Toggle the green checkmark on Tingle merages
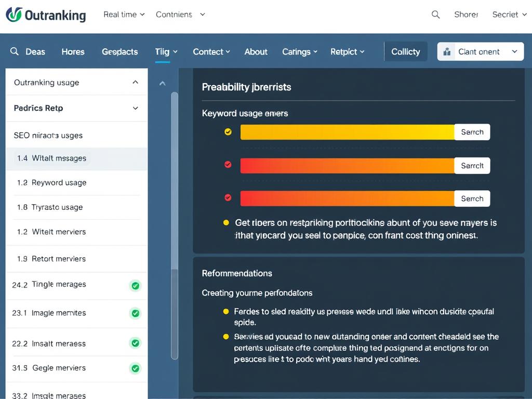The image size is (532, 399). click(x=135, y=285)
